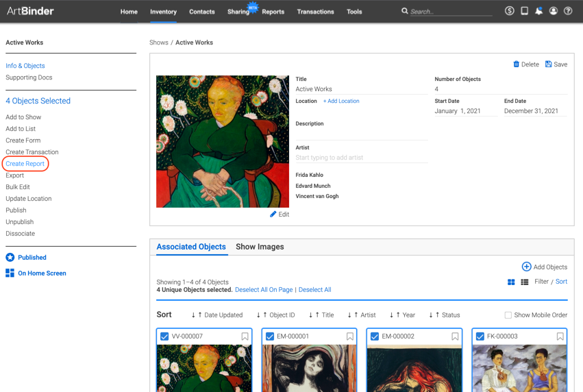Click Add to List
Viewport: 583px width, 392px height.
click(21, 129)
